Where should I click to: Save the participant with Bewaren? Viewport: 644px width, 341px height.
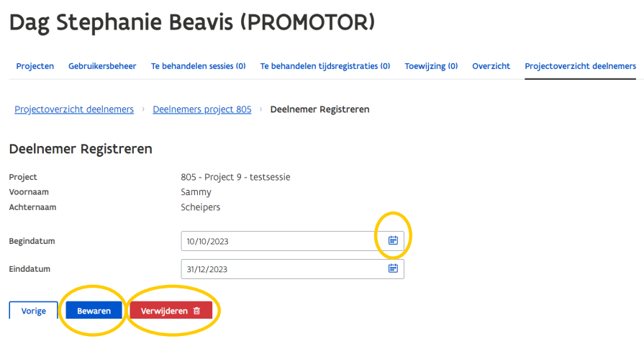pos(94,311)
